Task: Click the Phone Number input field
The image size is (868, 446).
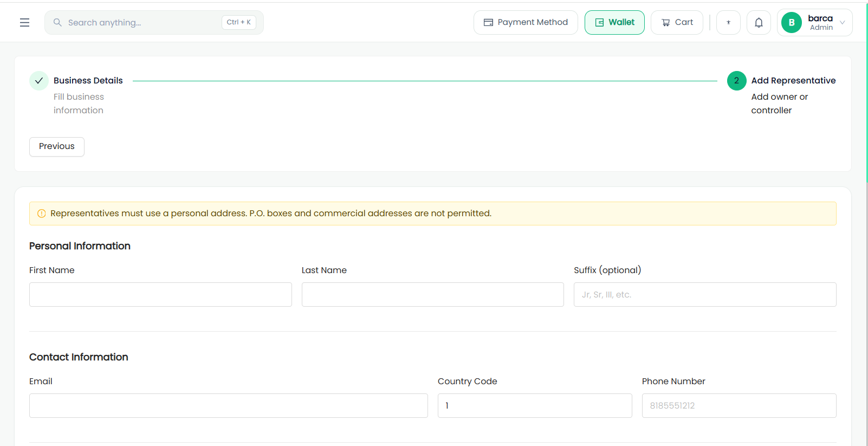Action: click(x=739, y=405)
